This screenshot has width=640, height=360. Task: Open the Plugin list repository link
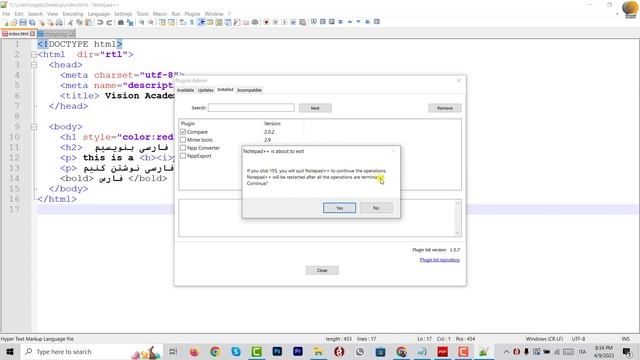click(x=440, y=260)
